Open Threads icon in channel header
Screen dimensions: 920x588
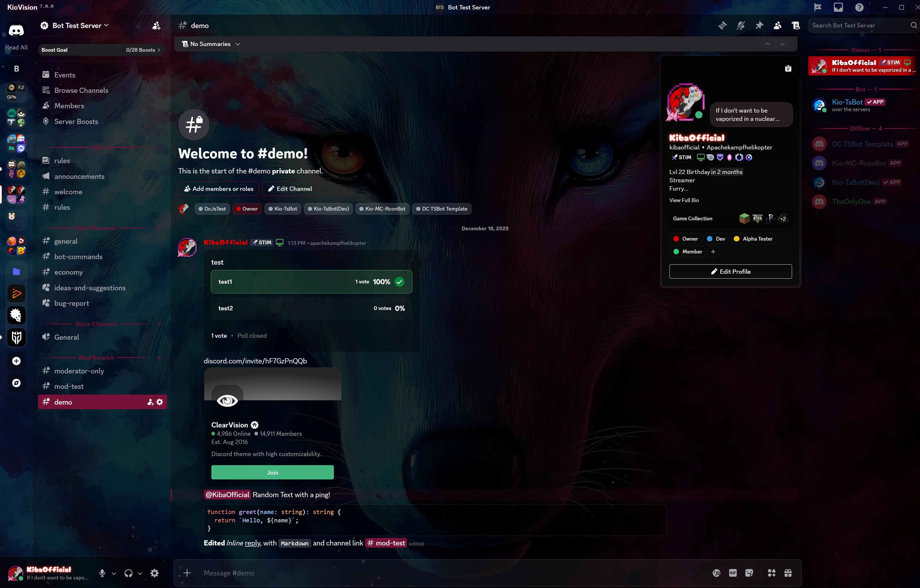pos(722,25)
